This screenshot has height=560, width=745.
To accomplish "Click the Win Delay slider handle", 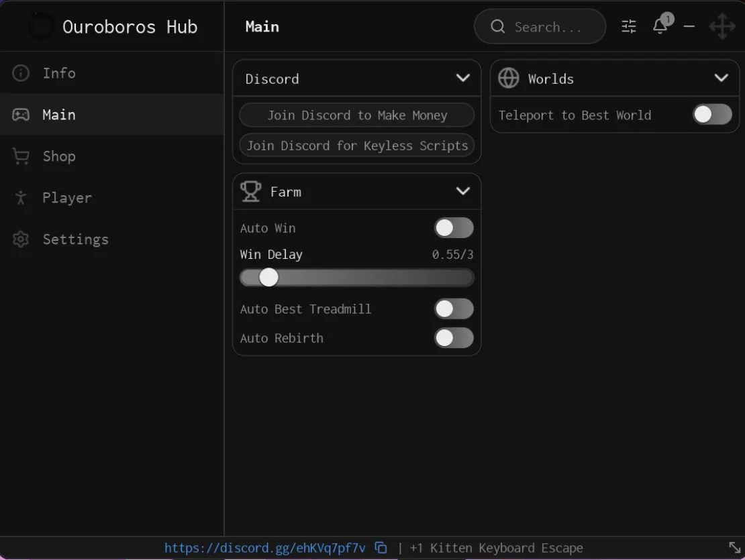I will coord(268,278).
